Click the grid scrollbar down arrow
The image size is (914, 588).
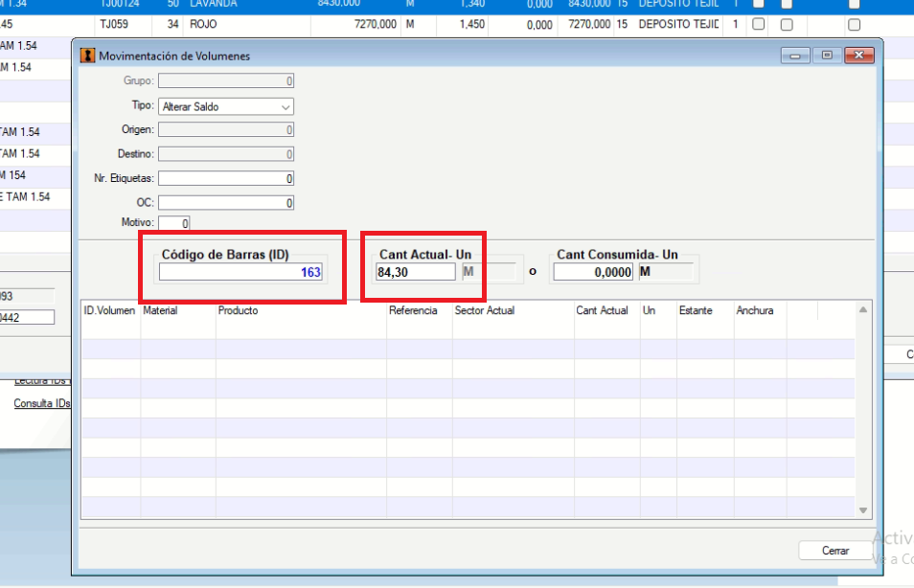point(863,510)
